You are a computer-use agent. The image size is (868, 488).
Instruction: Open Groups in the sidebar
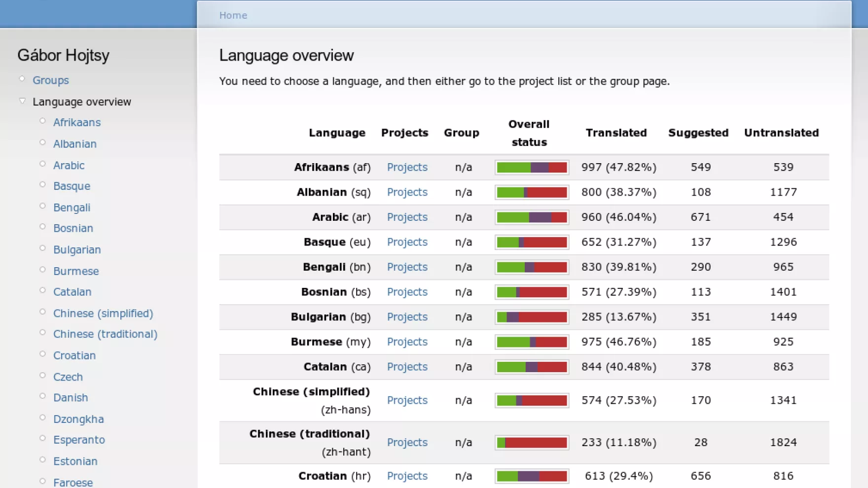[x=51, y=80]
